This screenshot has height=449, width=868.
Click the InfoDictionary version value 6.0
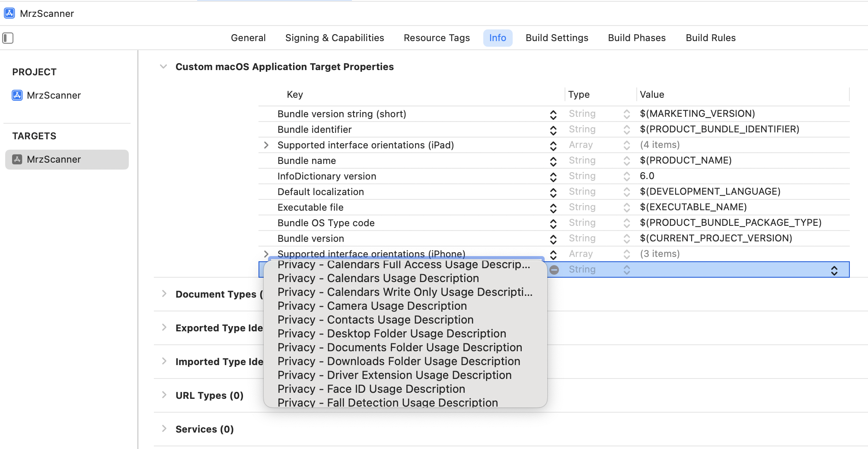[x=647, y=176]
